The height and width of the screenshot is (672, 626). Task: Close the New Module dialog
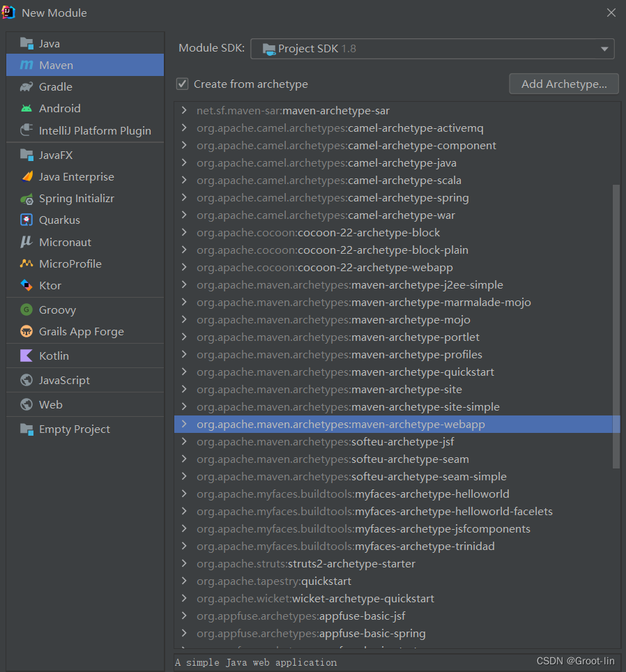click(611, 13)
